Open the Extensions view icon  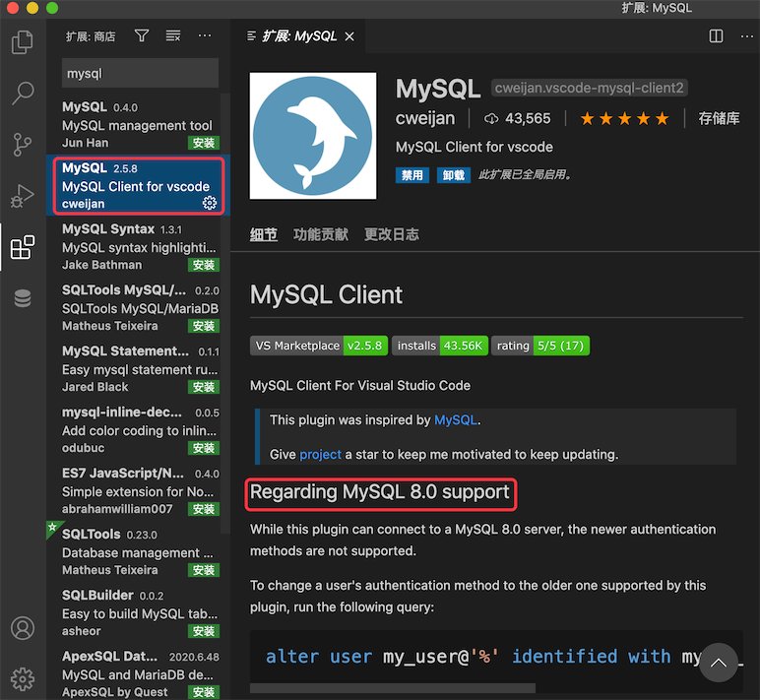23,247
